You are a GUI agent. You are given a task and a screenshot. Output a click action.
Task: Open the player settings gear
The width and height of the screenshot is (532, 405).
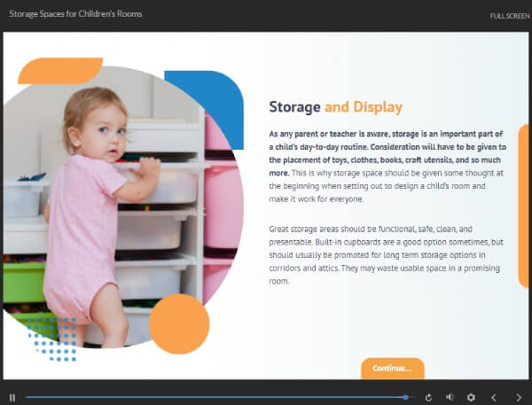(471, 398)
